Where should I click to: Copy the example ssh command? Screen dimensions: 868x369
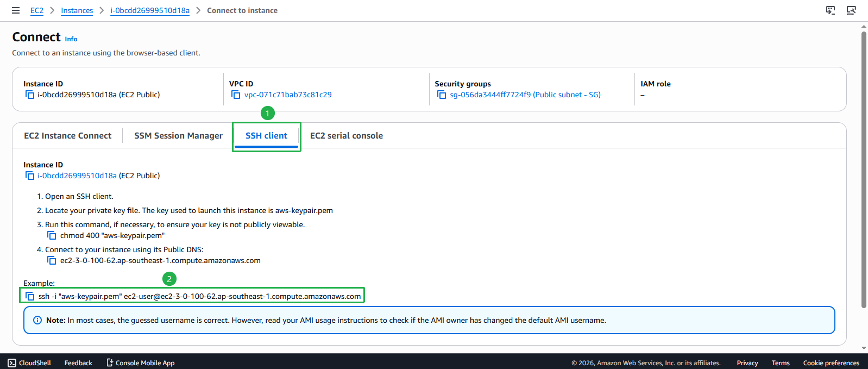30,296
